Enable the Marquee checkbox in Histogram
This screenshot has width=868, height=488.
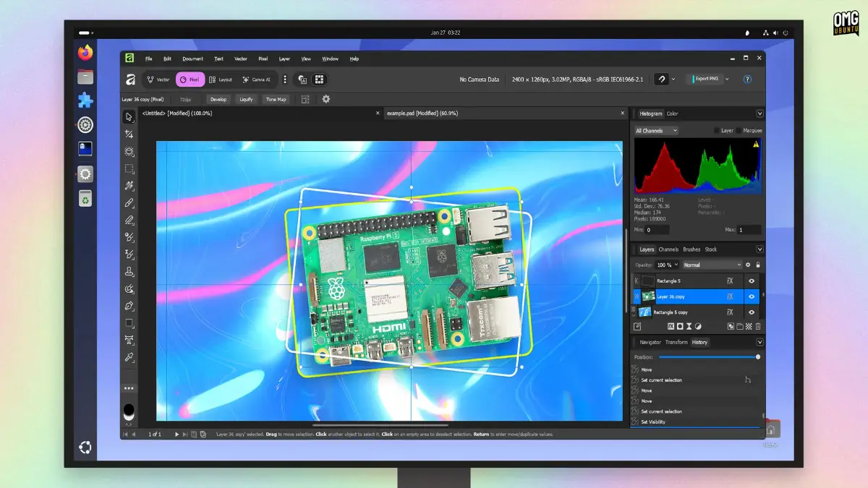(739, 131)
